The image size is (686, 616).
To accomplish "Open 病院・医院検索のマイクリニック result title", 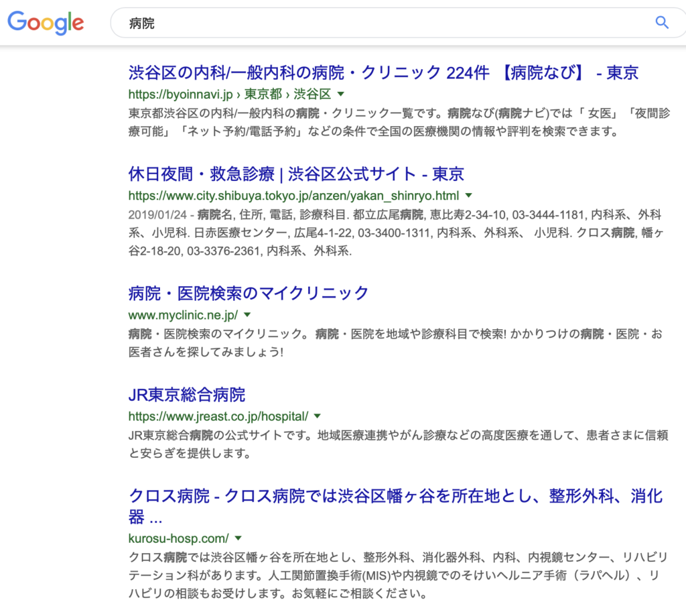I will point(249,293).
